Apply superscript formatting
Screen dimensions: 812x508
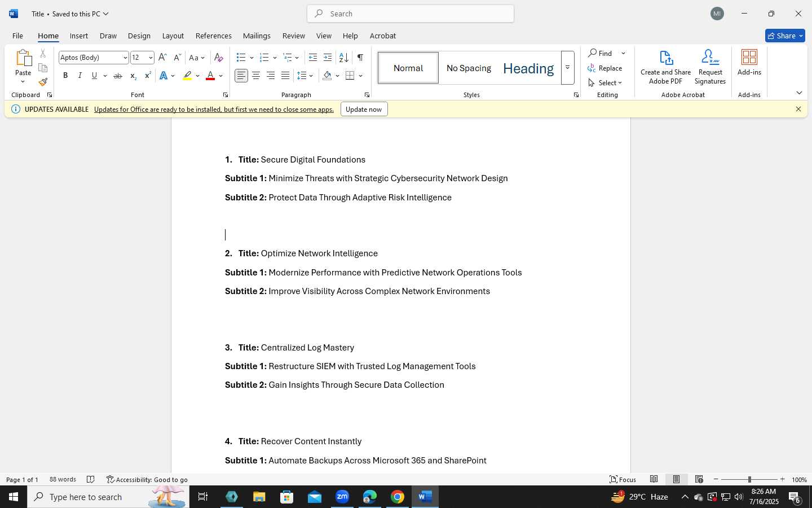pos(148,76)
